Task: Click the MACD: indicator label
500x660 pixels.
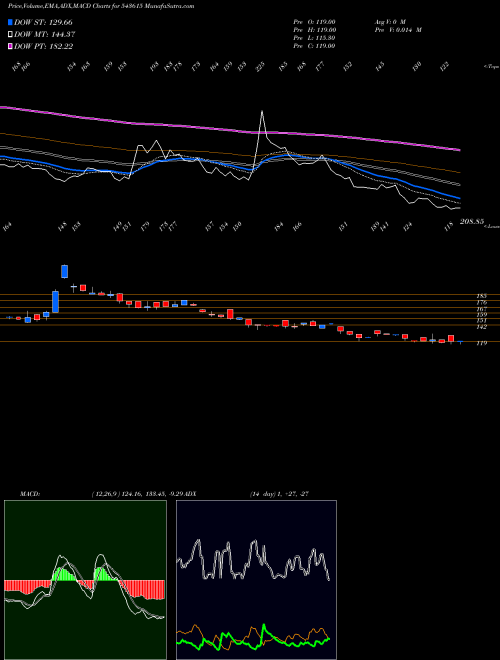Action: pyautogui.click(x=30, y=494)
